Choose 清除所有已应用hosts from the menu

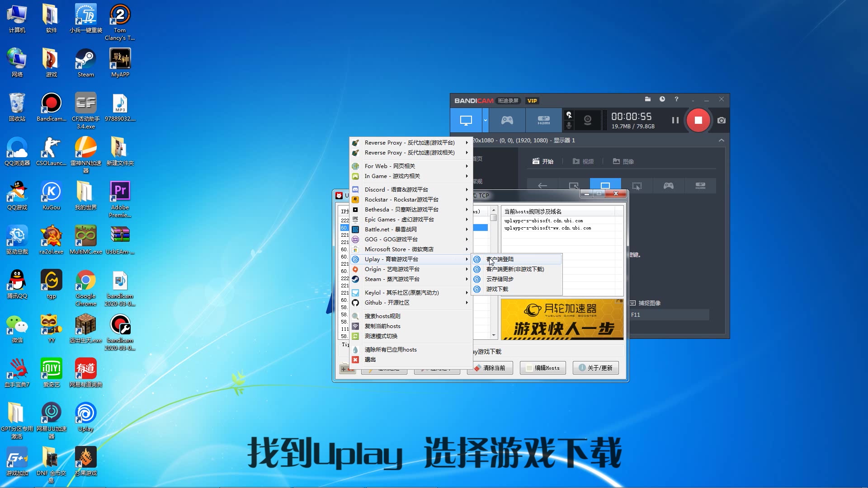click(411, 350)
